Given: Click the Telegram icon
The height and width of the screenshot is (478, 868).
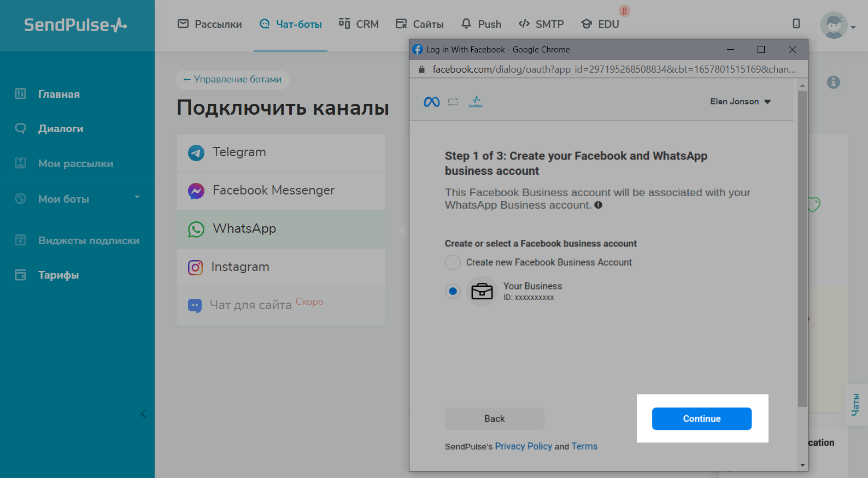Looking at the screenshot, I should [196, 152].
